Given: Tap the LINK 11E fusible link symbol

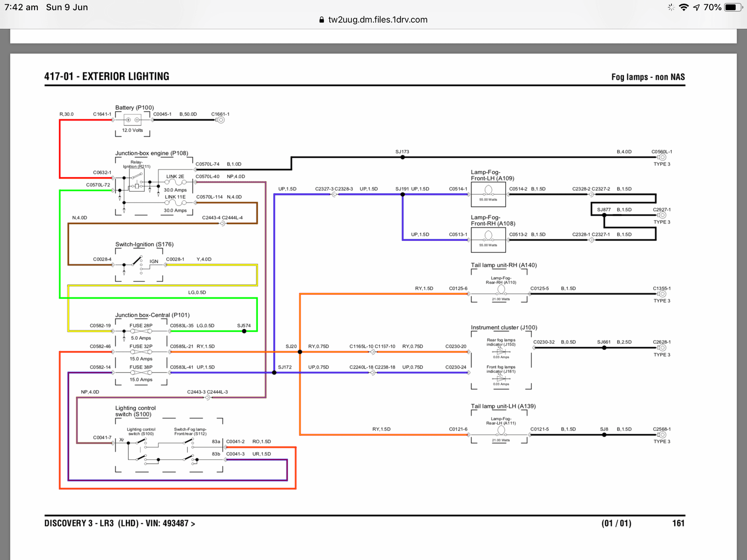Looking at the screenshot, I should [x=176, y=203].
